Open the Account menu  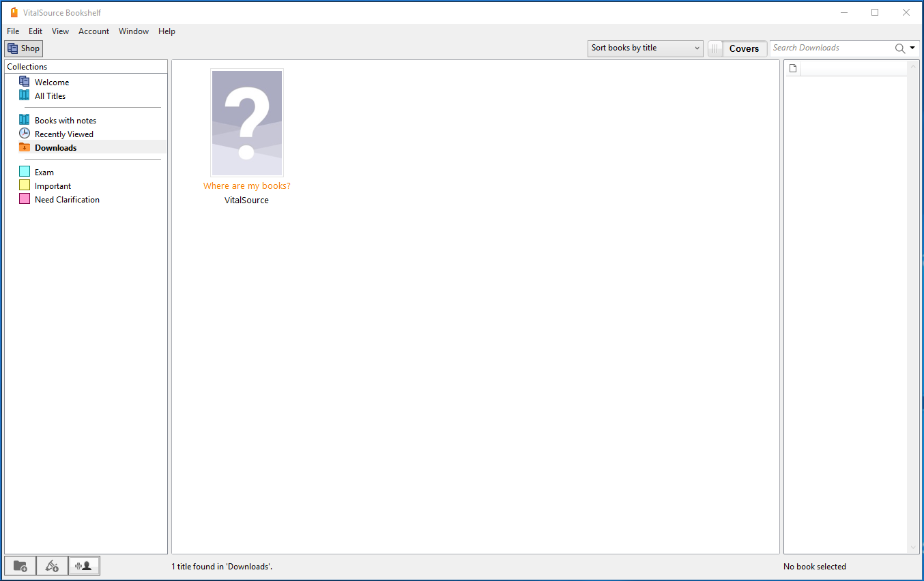(x=93, y=31)
